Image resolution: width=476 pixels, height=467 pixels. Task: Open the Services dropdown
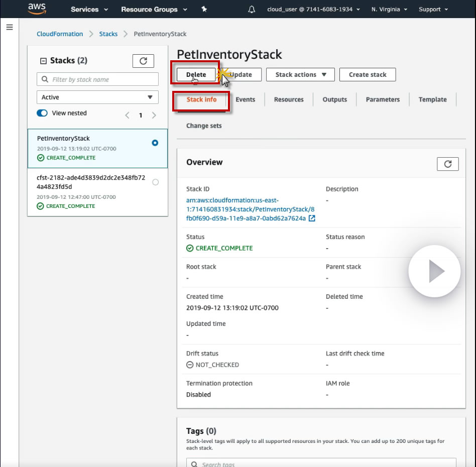pyautogui.click(x=89, y=9)
